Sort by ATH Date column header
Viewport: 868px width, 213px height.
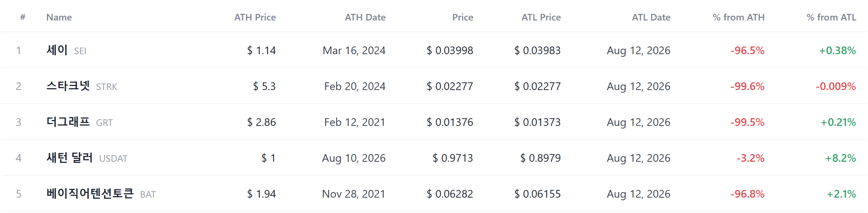(x=365, y=17)
